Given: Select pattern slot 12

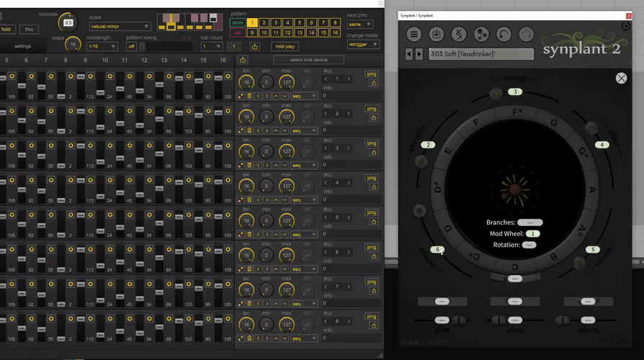Looking at the screenshot, I should pyautogui.click(x=287, y=33).
